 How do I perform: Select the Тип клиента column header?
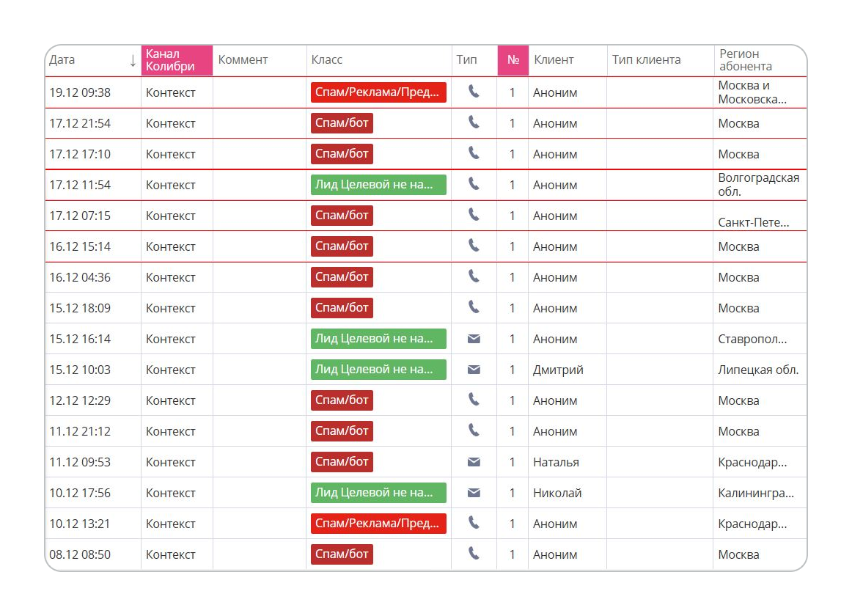646,60
